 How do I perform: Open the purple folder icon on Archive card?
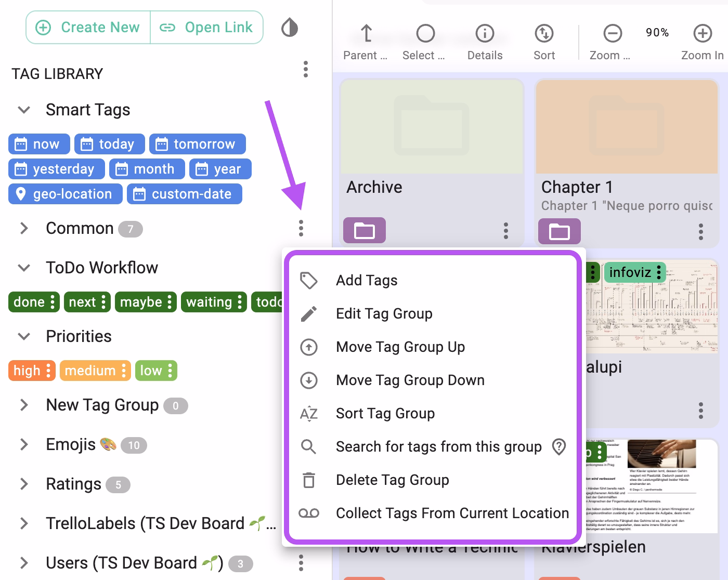[364, 230]
